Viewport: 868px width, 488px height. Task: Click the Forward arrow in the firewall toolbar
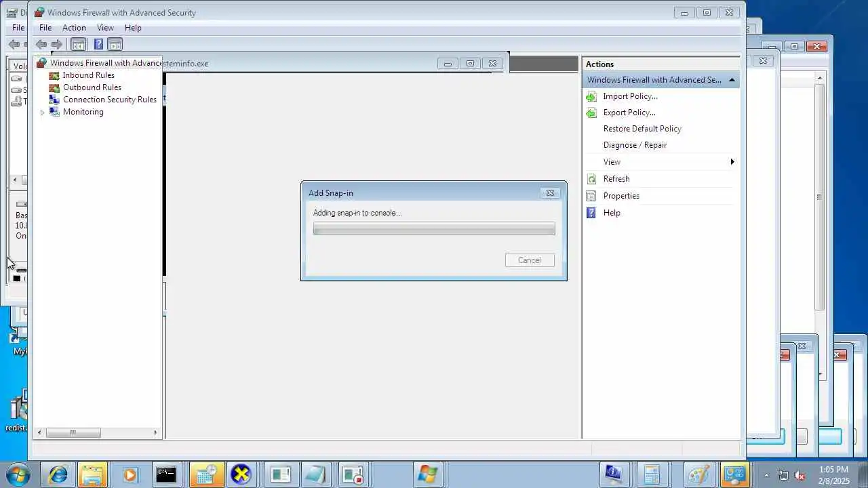[57, 45]
